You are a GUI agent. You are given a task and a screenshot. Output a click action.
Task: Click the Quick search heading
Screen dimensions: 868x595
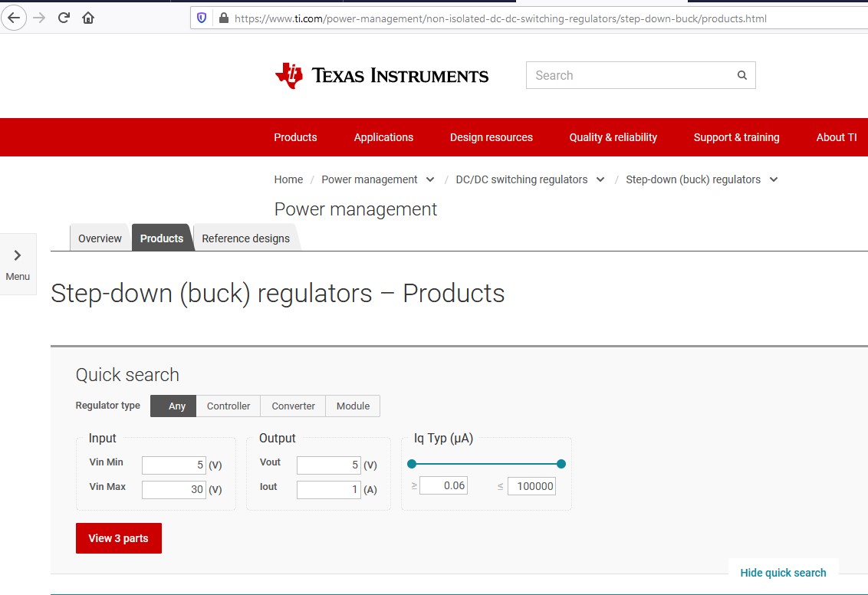[x=127, y=375]
